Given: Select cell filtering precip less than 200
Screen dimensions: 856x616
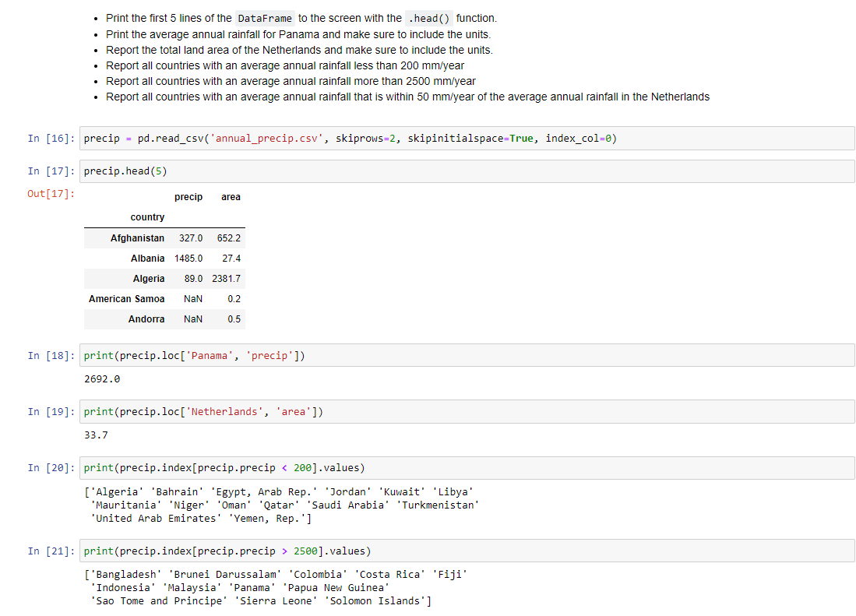Looking at the screenshot, I should click(x=467, y=467).
